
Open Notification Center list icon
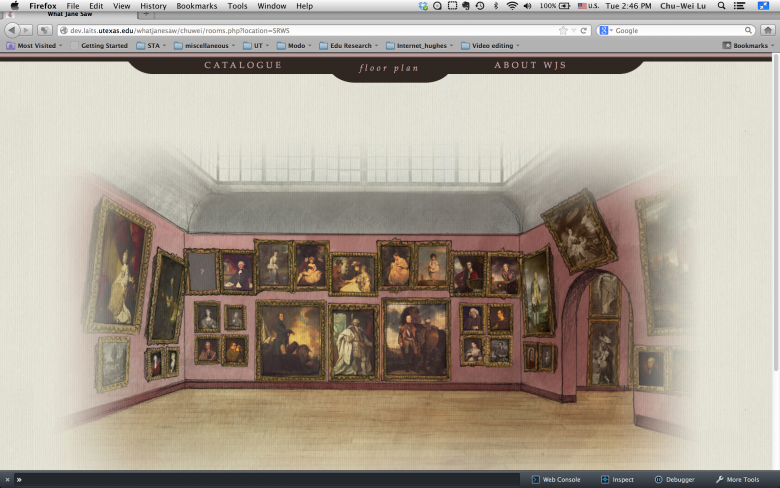(x=740, y=6)
